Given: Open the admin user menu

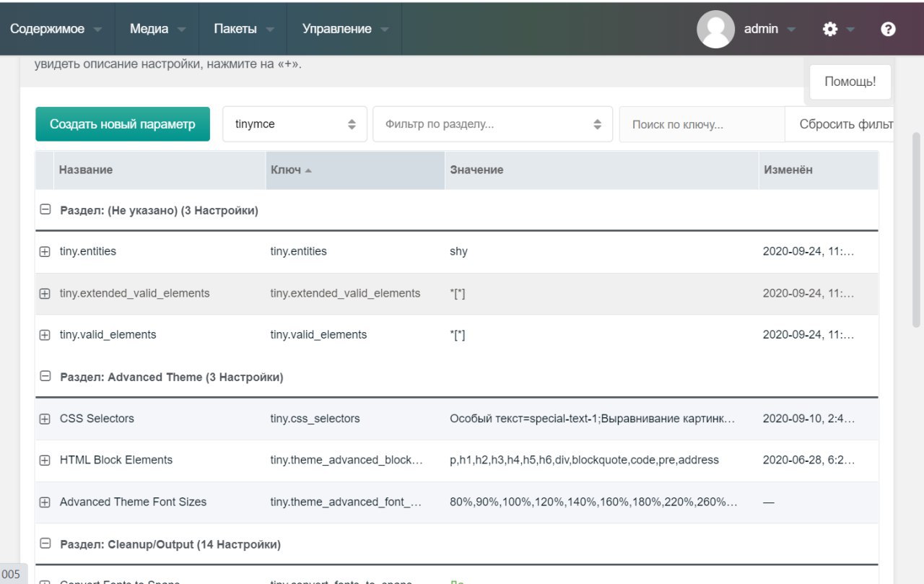Looking at the screenshot, I should pyautogui.click(x=770, y=29).
